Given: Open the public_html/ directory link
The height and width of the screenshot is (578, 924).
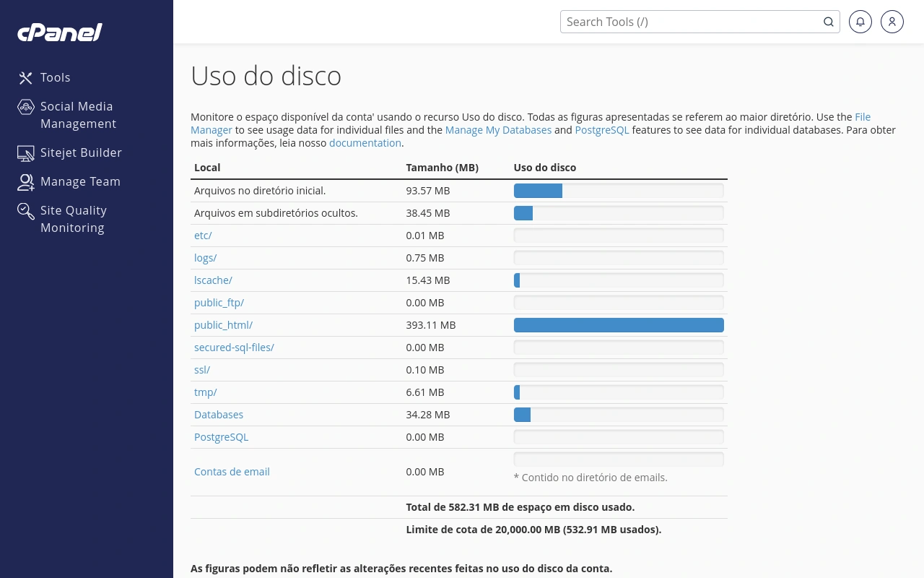Looking at the screenshot, I should point(223,324).
